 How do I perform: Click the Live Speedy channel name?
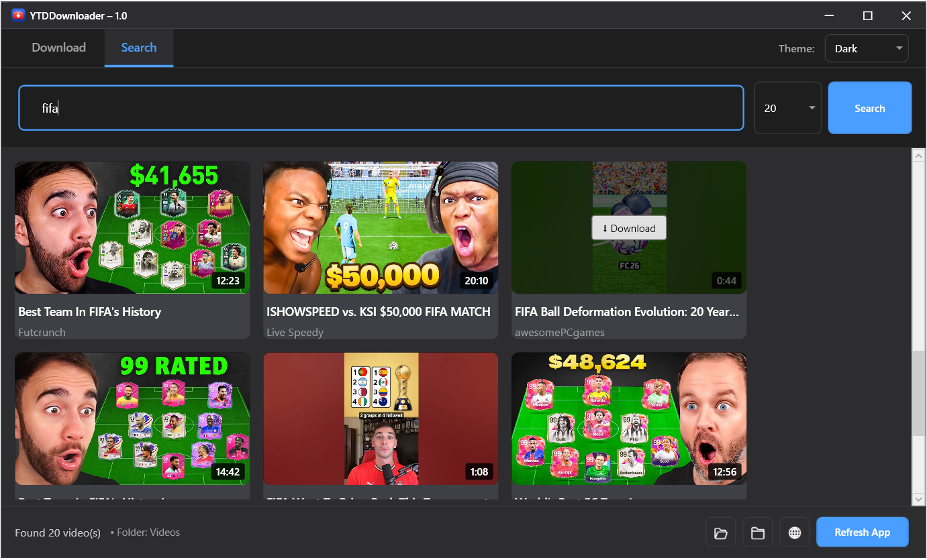pos(295,333)
